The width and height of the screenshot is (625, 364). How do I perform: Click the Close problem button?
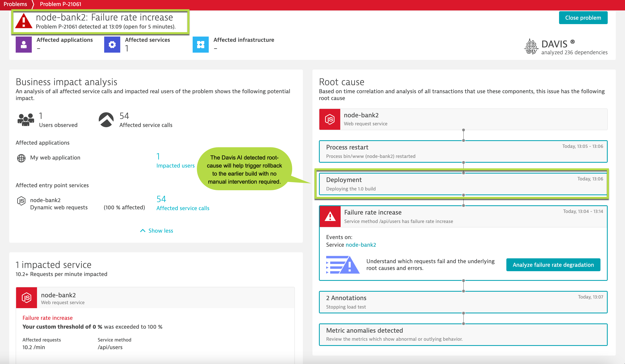click(x=583, y=18)
